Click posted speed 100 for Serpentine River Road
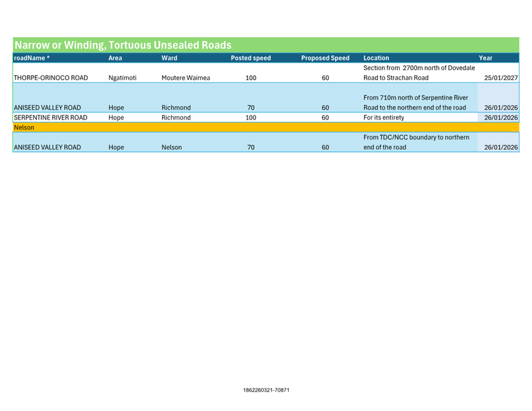Image resolution: width=532 pixels, height=411 pixels. click(251, 118)
